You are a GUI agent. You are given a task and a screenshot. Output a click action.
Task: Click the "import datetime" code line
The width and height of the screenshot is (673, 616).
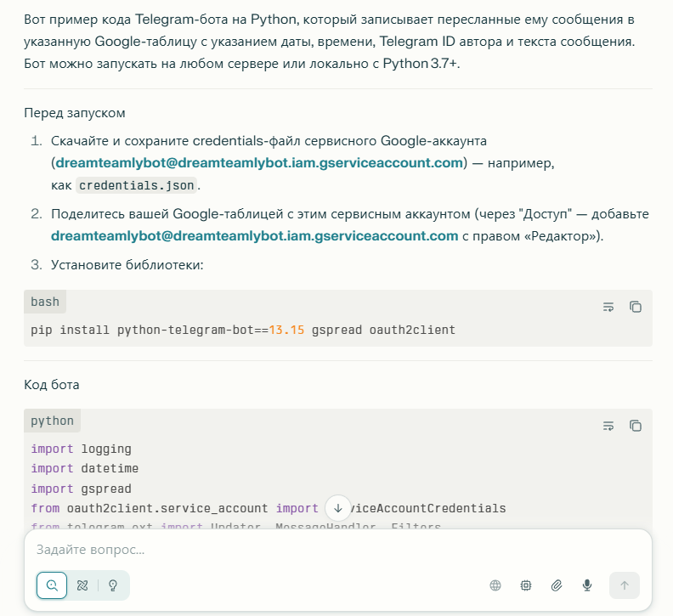click(x=85, y=468)
